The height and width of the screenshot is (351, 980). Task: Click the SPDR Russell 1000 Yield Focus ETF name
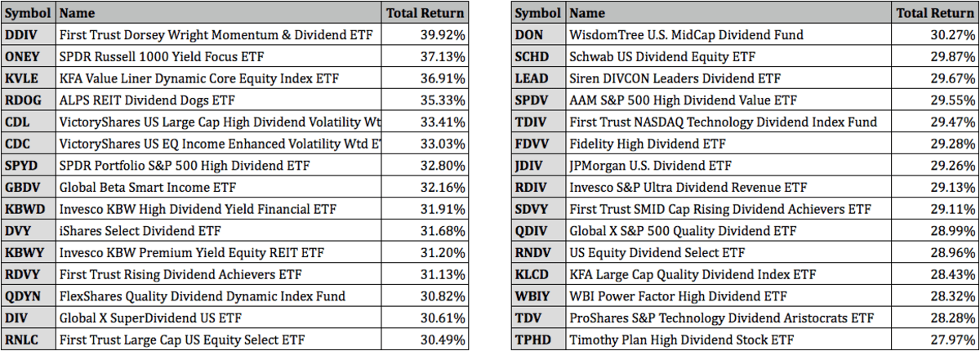click(162, 56)
